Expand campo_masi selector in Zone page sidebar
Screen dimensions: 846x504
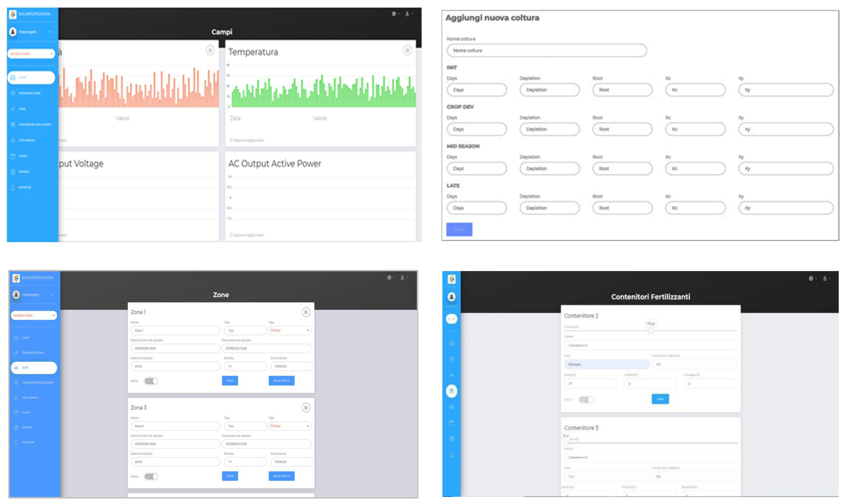34,315
